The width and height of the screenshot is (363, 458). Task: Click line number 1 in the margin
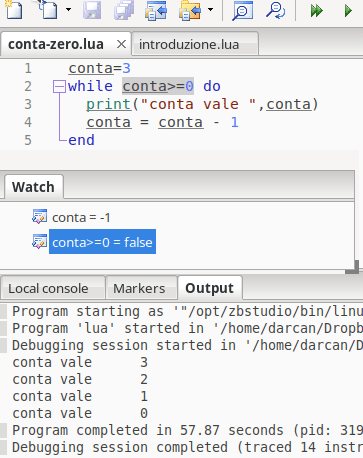[x=28, y=68]
